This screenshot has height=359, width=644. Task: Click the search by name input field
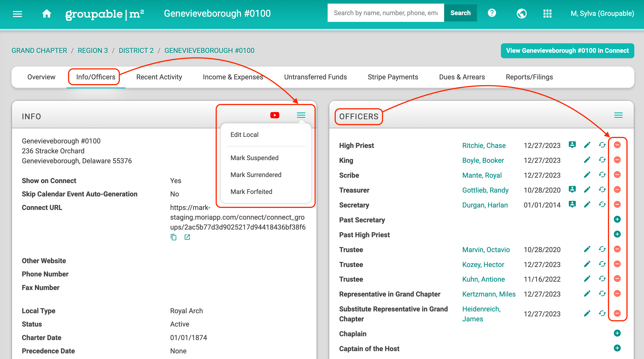[x=386, y=13]
